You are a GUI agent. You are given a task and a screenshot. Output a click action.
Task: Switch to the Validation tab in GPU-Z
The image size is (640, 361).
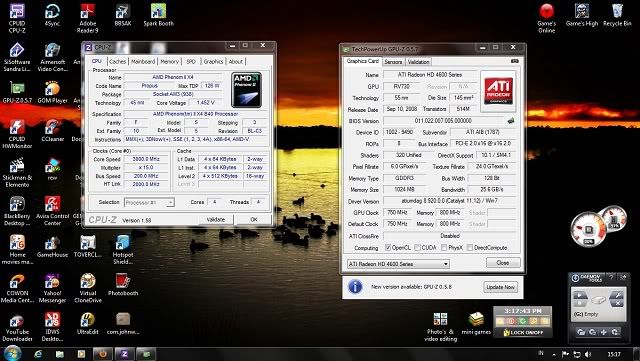(x=418, y=62)
